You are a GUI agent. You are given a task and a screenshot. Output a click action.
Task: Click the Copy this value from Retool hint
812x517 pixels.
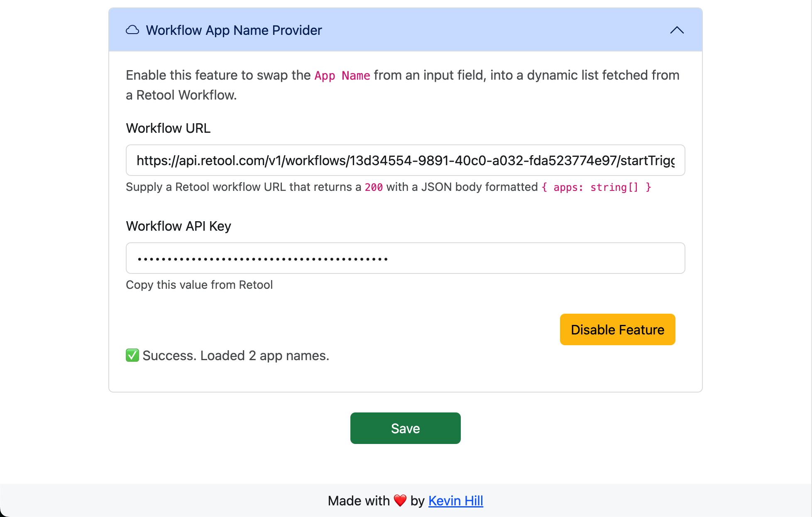(x=199, y=285)
